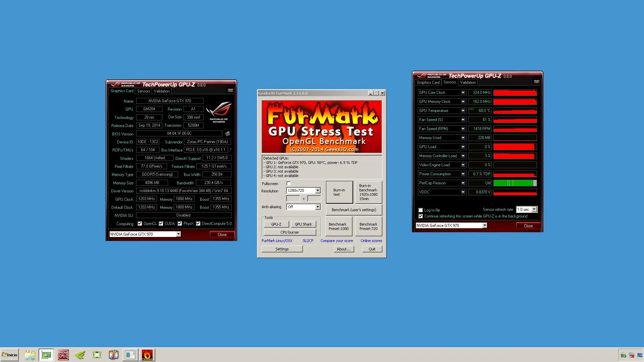Open the Online scores link
This screenshot has width=644, height=362.
[x=371, y=241]
